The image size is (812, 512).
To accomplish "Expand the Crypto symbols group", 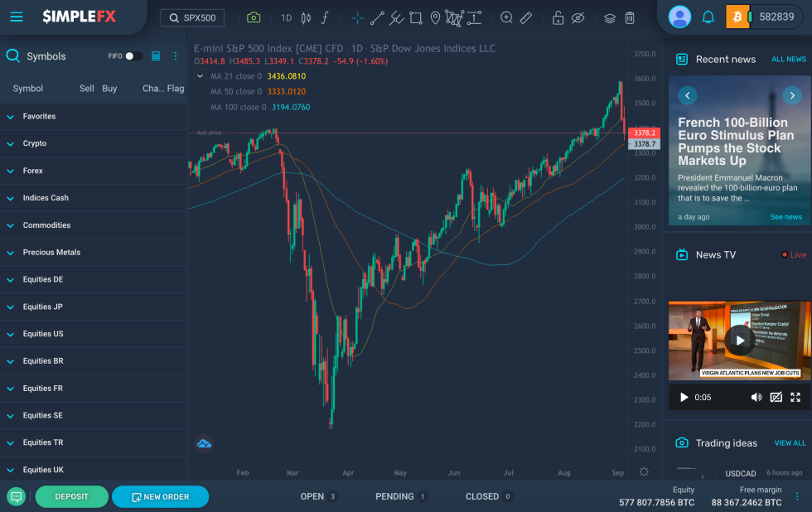I will point(35,143).
